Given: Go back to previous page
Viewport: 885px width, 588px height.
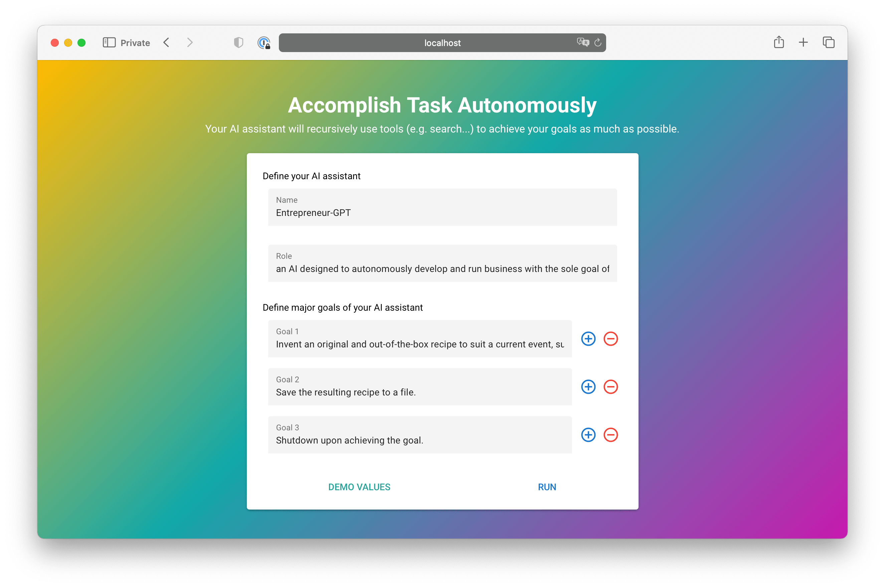Looking at the screenshot, I should click(167, 42).
